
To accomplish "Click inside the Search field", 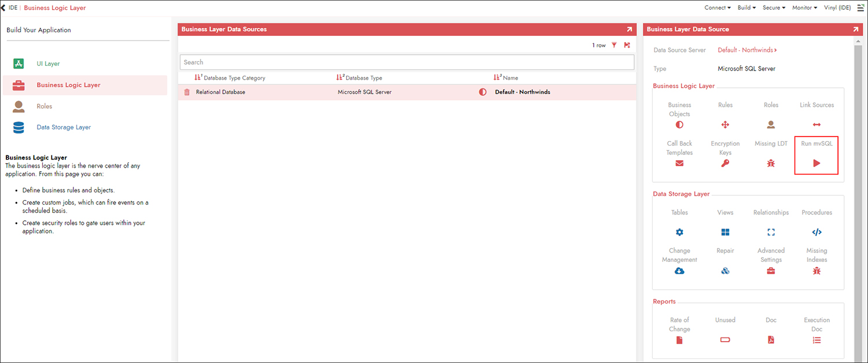I will [x=405, y=62].
